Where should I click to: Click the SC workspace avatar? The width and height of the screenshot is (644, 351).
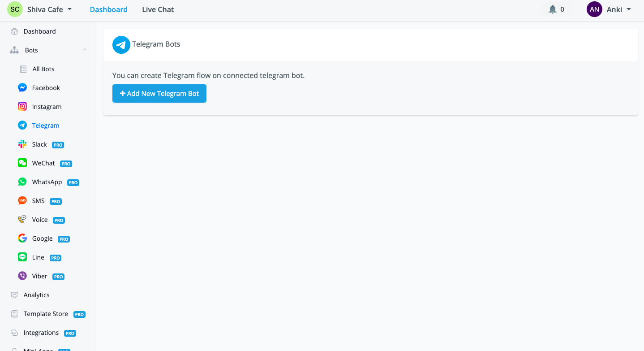pyautogui.click(x=15, y=9)
